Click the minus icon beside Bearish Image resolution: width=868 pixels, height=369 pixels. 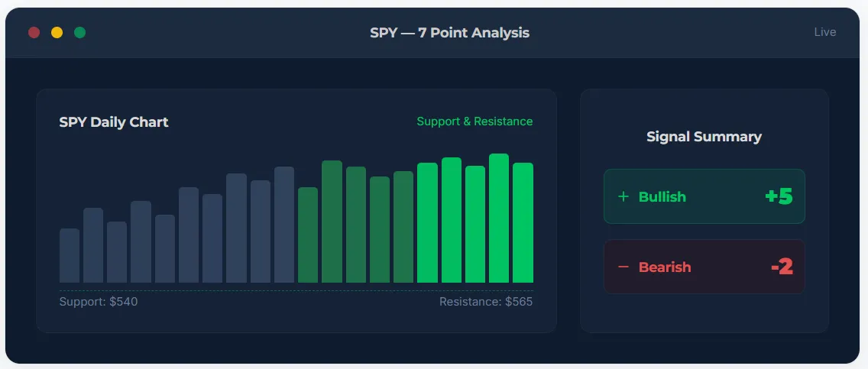[x=623, y=267]
